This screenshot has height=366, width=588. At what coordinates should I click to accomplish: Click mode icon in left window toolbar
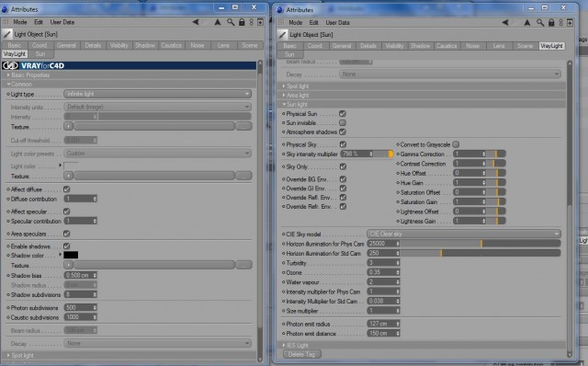pyautogui.click(x=252, y=22)
